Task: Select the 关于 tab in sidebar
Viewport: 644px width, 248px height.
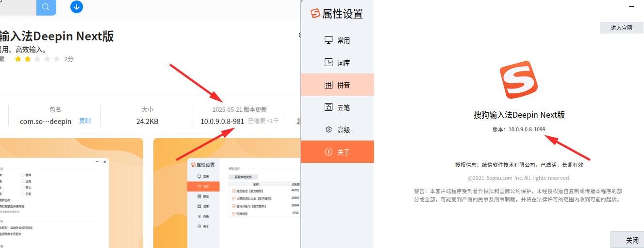Action: [x=337, y=152]
